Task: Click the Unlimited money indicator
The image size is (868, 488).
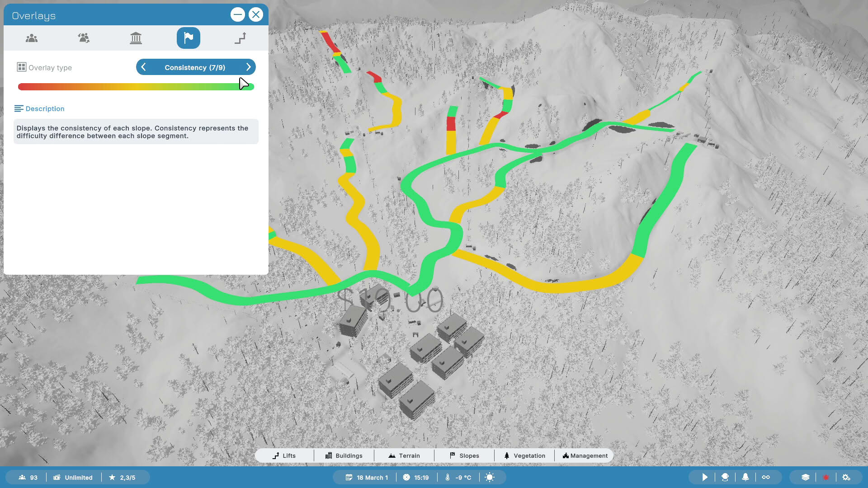Action: coord(73,478)
